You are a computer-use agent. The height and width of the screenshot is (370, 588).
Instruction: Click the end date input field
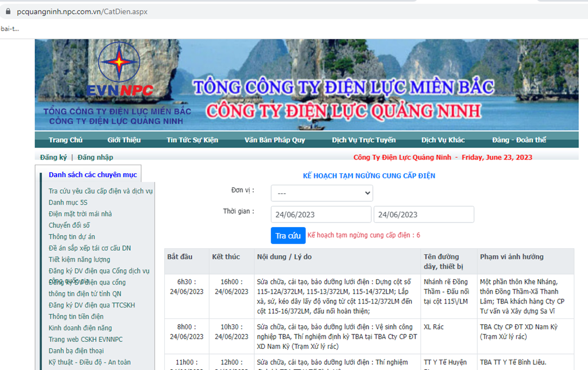424,215
